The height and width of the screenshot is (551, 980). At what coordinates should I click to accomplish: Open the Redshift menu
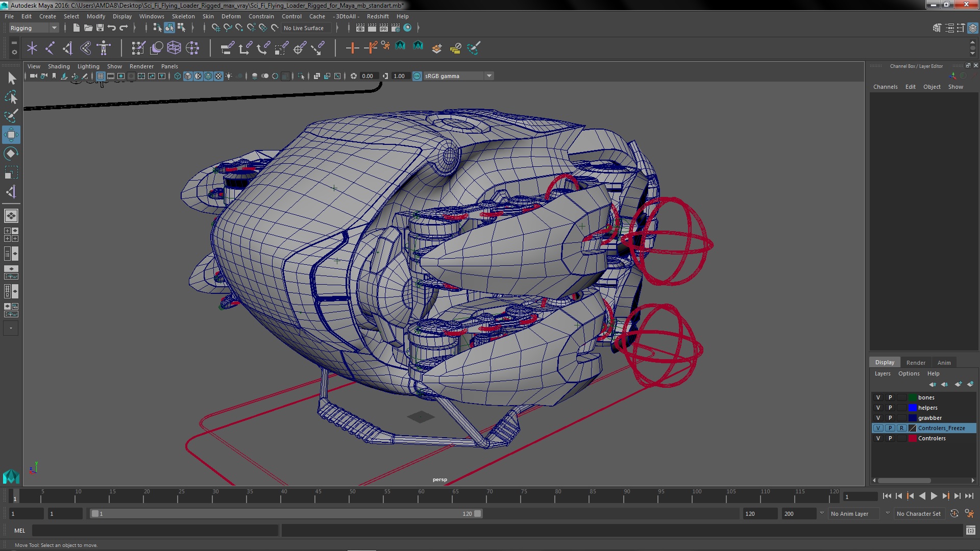pos(378,16)
